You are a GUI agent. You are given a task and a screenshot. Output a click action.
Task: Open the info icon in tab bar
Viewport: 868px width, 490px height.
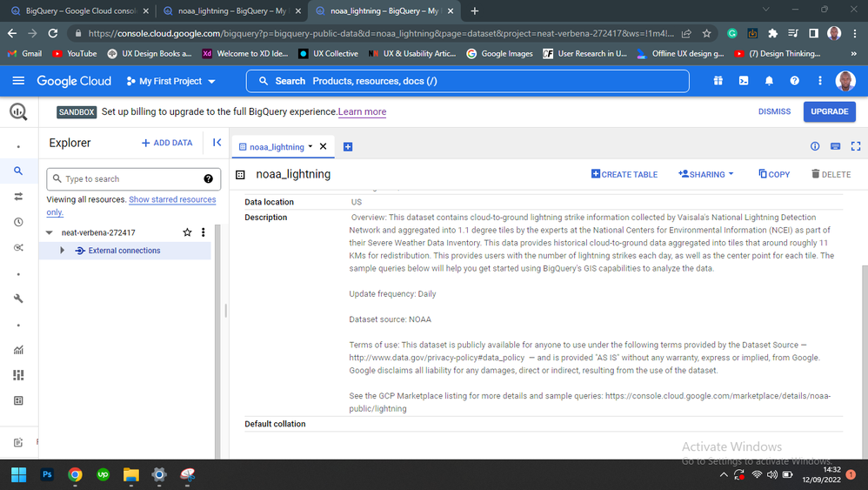[x=815, y=146]
